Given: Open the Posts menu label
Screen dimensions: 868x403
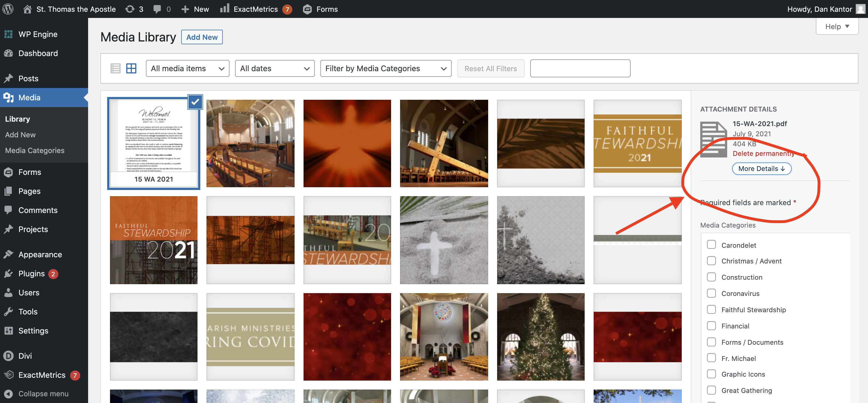Looking at the screenshot, I should [x=28, y=78].
